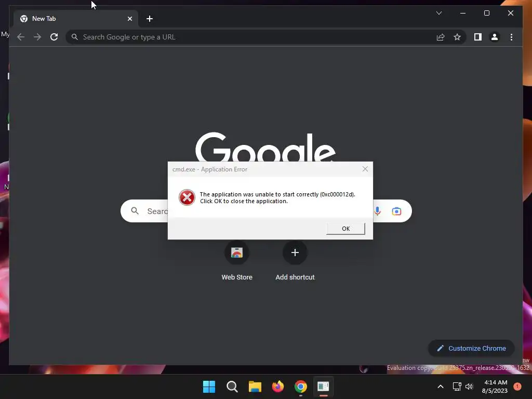This screenshot has width=532, height=399.
Task: Bookmark this tab with the star icon
Action: (457, 37)
